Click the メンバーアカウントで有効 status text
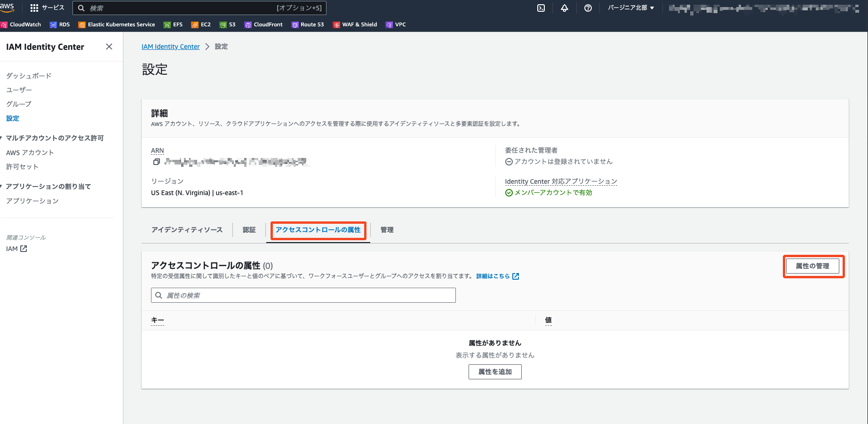Viewport: 868px width, 424px height. click(x=553, y=193)
